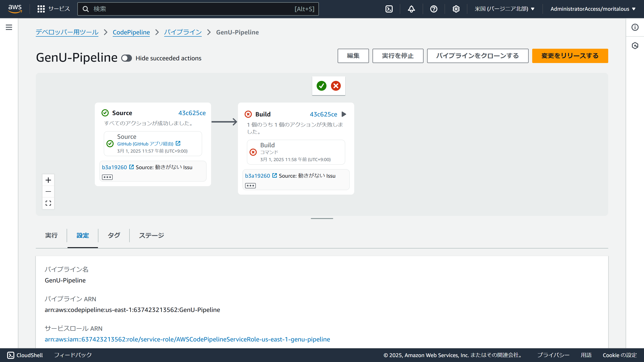644x362 pixels.
Task: View notifications via the bell icon
Action: (x=411, y=9)
